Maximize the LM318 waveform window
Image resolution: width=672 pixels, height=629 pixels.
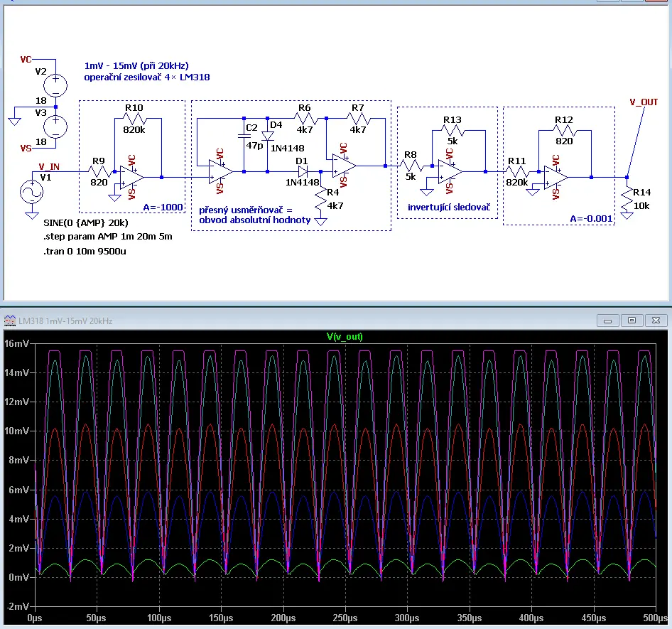632,321
